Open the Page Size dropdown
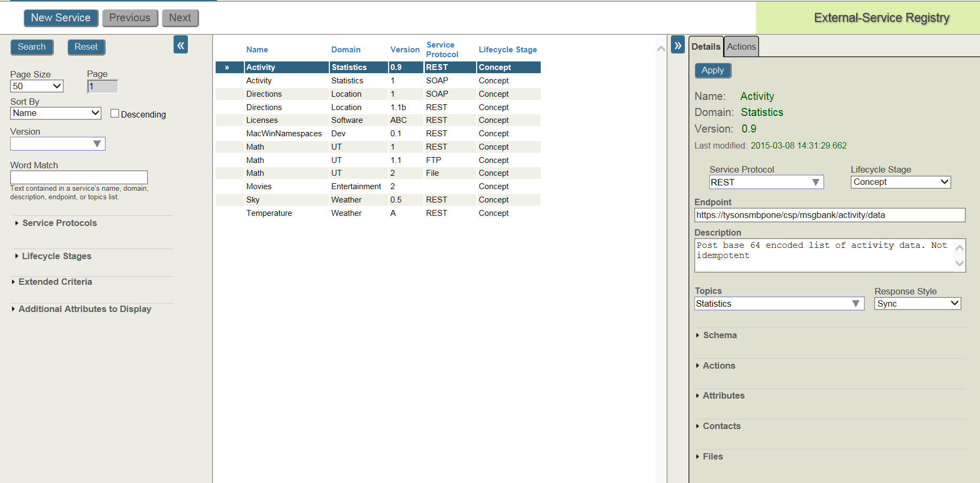This screenshot has height=483, width=980. click(37, 86)
